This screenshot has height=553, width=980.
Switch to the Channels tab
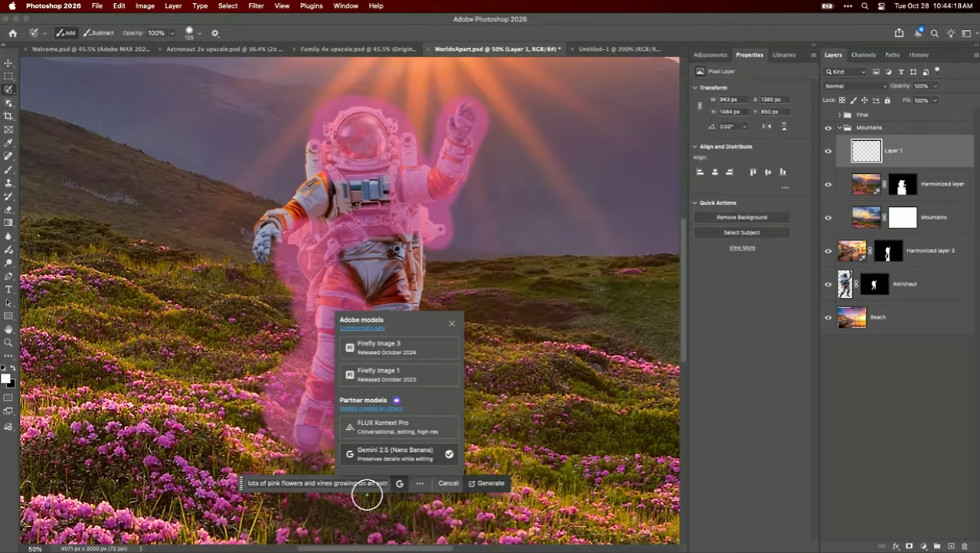click(x=863, y=55)
